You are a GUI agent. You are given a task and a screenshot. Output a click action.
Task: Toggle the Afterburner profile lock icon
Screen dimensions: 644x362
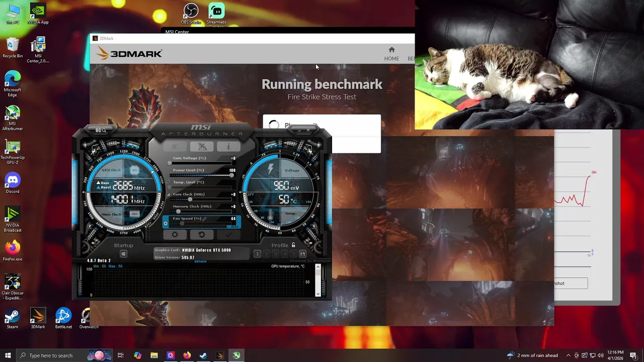(293, 245)
